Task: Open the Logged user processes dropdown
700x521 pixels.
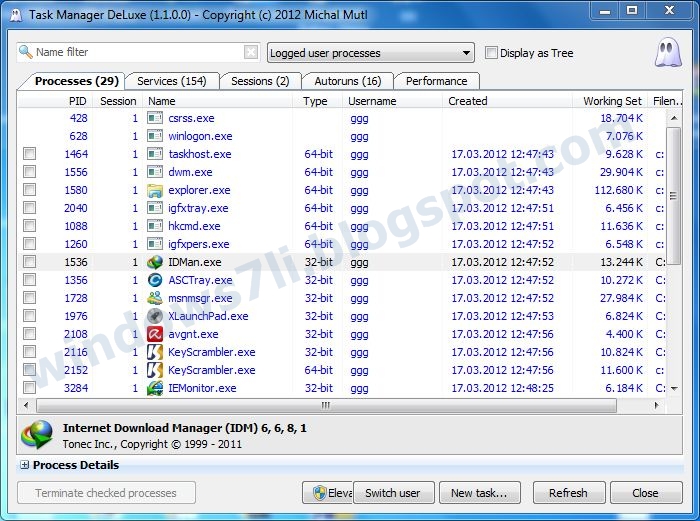Action: (x=371, y=53)
